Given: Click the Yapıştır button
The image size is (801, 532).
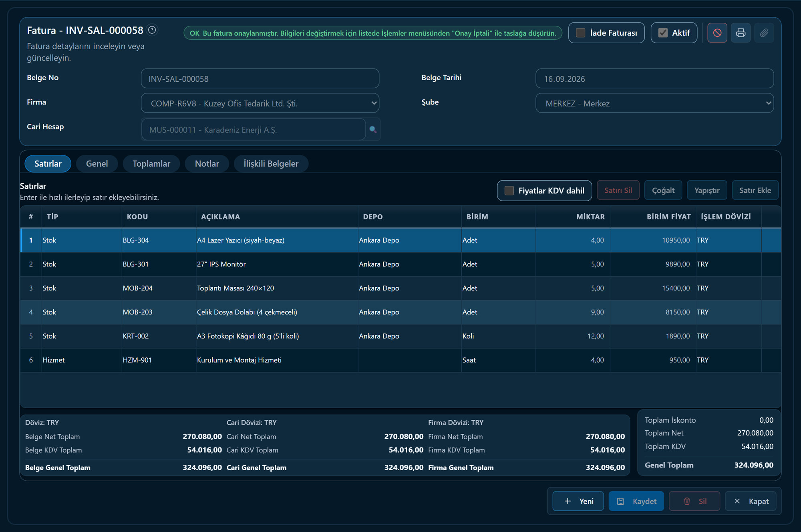Looking at the screenshot, I should click(707, 190).
